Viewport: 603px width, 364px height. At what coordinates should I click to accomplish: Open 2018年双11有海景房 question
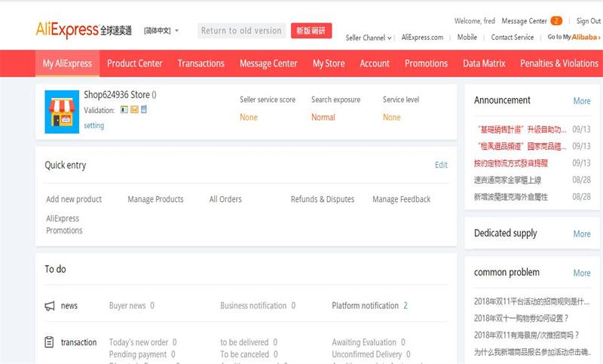point(526,335)
